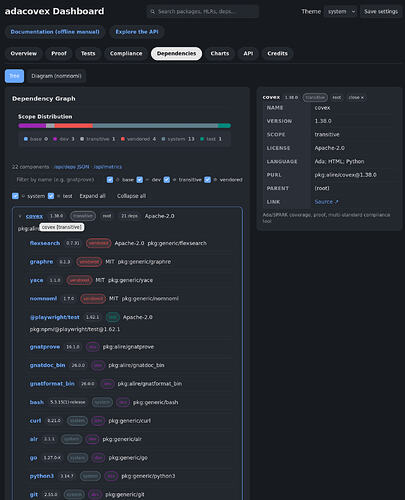The width and height of the screenshot is (405, 500).
Task: Open Documentation (offline manual) link
Action: coord(55,32)
